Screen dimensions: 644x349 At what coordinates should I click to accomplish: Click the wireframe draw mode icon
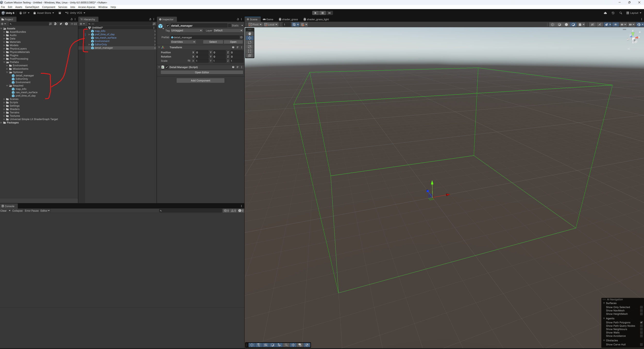(552, 25)
